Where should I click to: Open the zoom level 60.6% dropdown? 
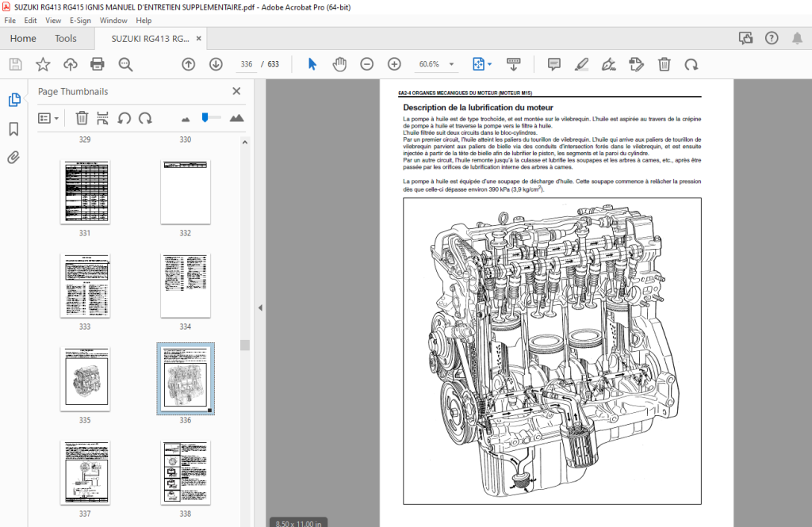click(x=451, y=64)
